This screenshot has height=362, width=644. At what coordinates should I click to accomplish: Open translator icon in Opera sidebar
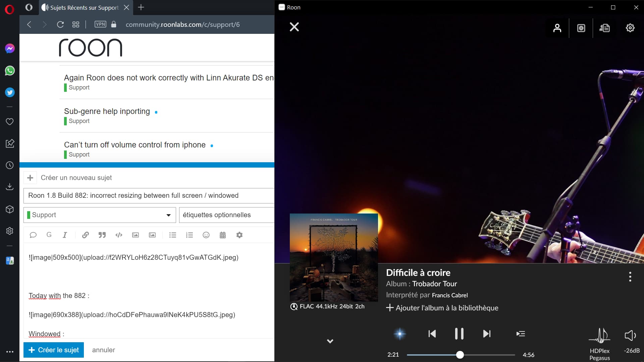[x=10, y=260]
